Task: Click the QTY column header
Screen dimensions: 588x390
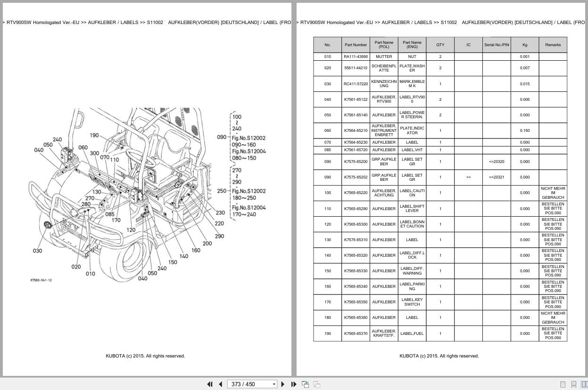Action: [x=440, y=45]
